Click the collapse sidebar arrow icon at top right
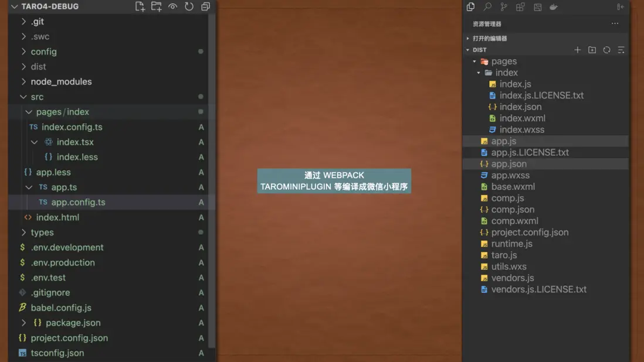Image resolution: width=644 pixels, height=362 pixels. coord(620,6)
